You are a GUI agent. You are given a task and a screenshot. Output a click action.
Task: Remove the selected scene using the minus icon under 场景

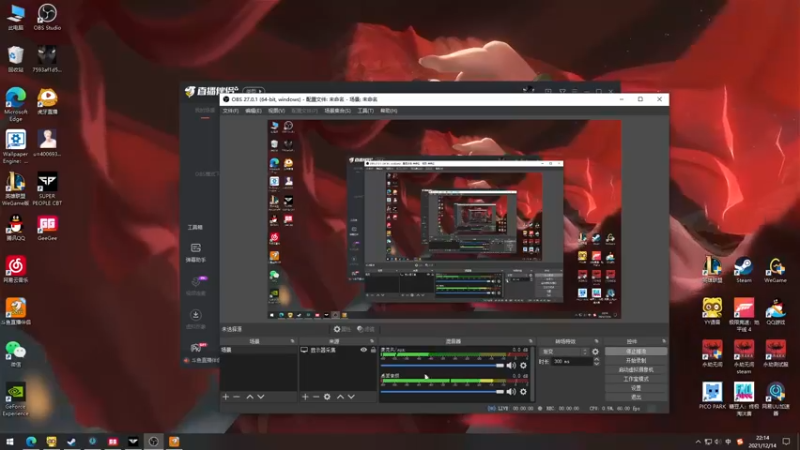click(x=236, y=396)
